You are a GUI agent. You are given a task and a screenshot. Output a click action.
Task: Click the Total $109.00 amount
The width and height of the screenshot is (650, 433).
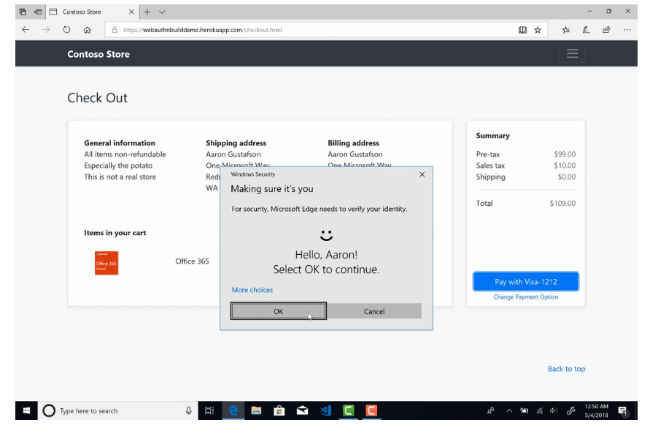[563, 203]
